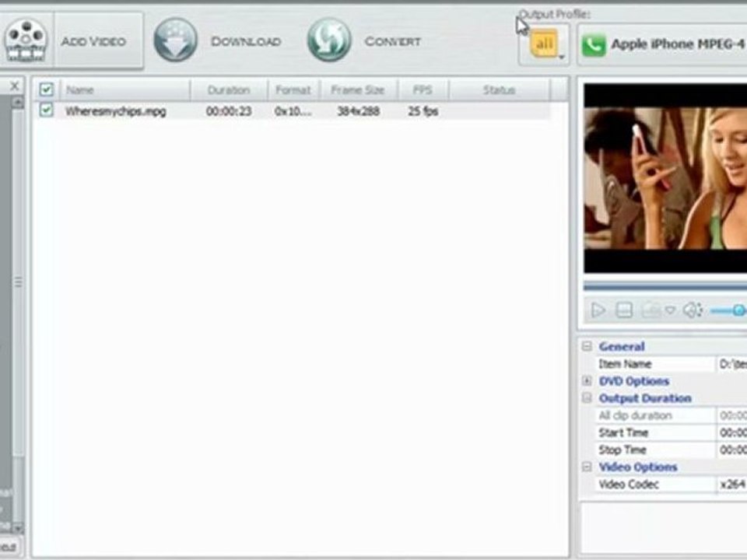Screen dimensions: 747x560
Task: Click the FPS column header
Action: point(423,90)
